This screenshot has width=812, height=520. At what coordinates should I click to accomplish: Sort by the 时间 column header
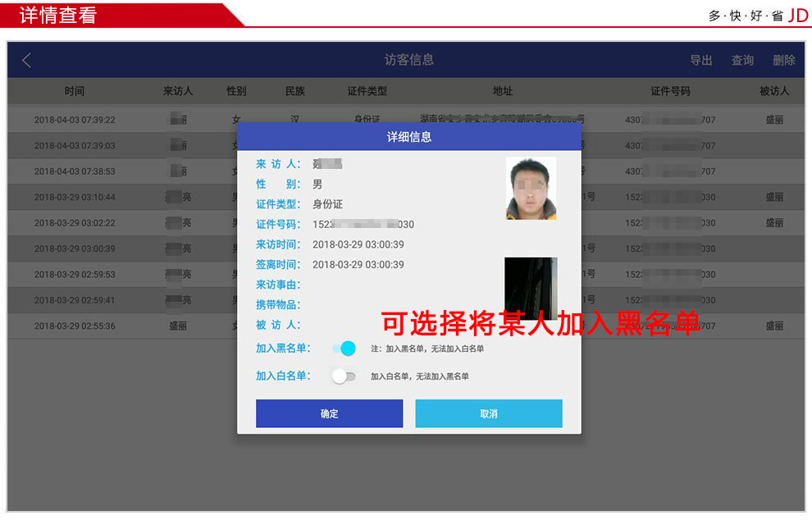[x=74, y=91]
